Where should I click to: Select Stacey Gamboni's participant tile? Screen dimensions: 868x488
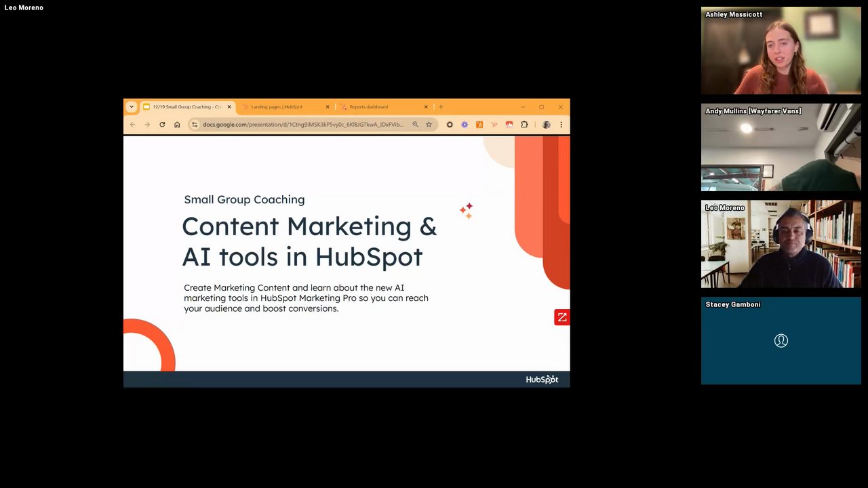click(x=781, y=341)
